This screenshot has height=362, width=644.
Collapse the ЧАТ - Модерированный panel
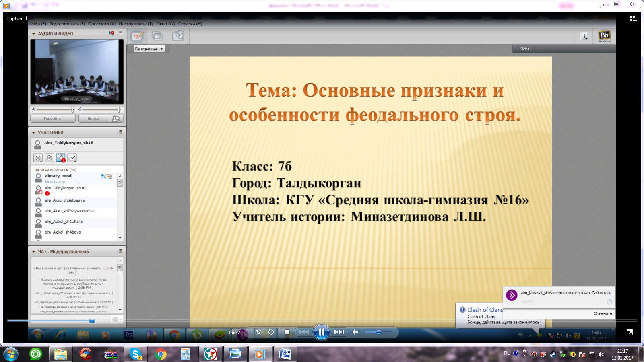[34, 251]
